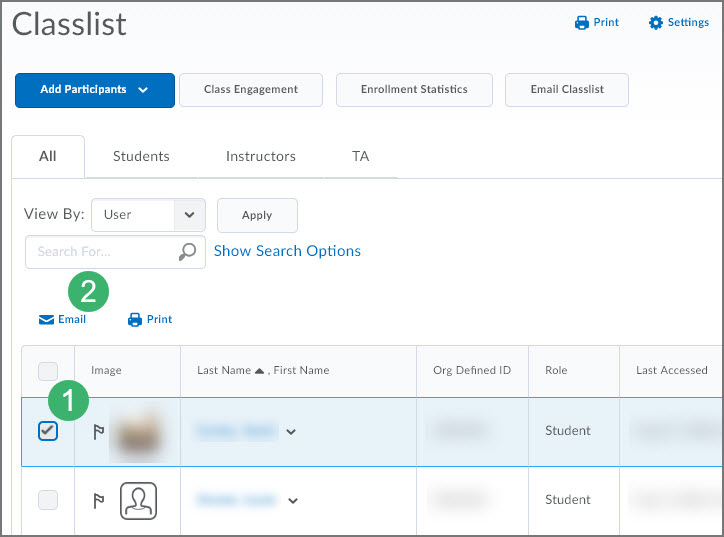Switch to the Students tab

point(141,157)
